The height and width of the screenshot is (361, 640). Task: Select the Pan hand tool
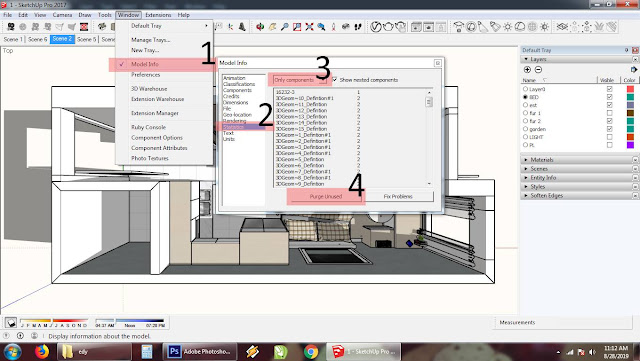point(272,27)
